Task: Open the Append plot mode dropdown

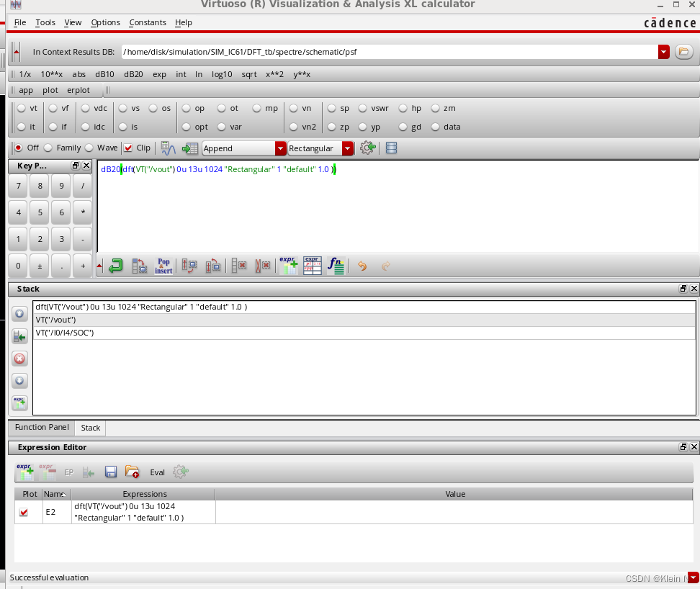Action: pyautogui.click(x=280, y=148)
